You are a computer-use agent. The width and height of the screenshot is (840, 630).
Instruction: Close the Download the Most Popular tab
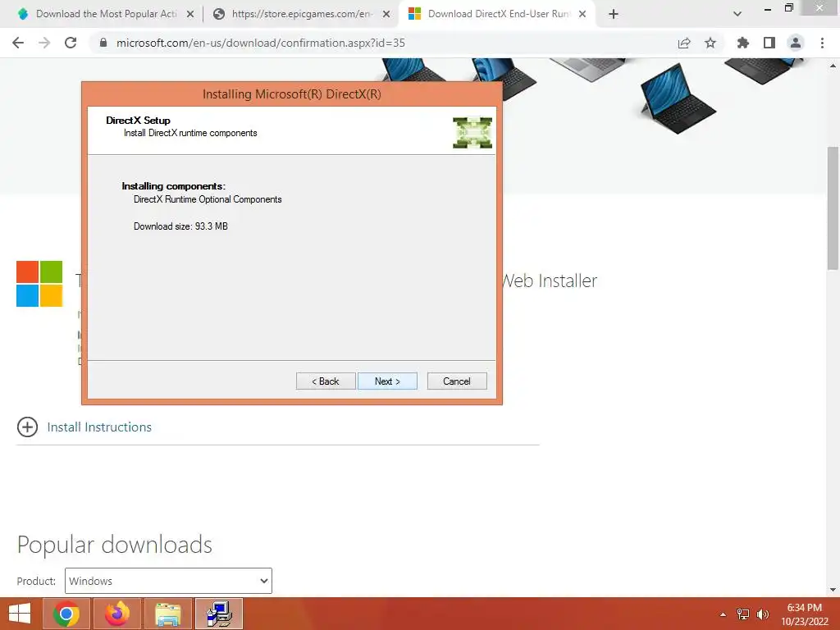190,14
